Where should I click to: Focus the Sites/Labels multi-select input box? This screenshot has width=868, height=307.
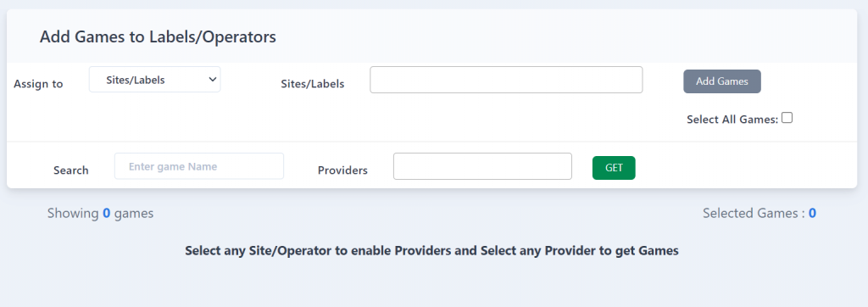(506, 80)
